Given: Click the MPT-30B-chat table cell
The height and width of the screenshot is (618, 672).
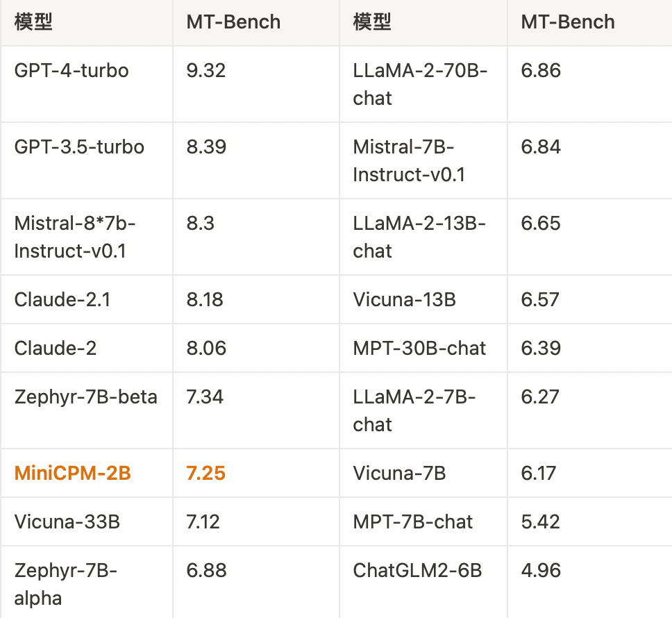Looking at the screenshot, I should click(419, 348).
